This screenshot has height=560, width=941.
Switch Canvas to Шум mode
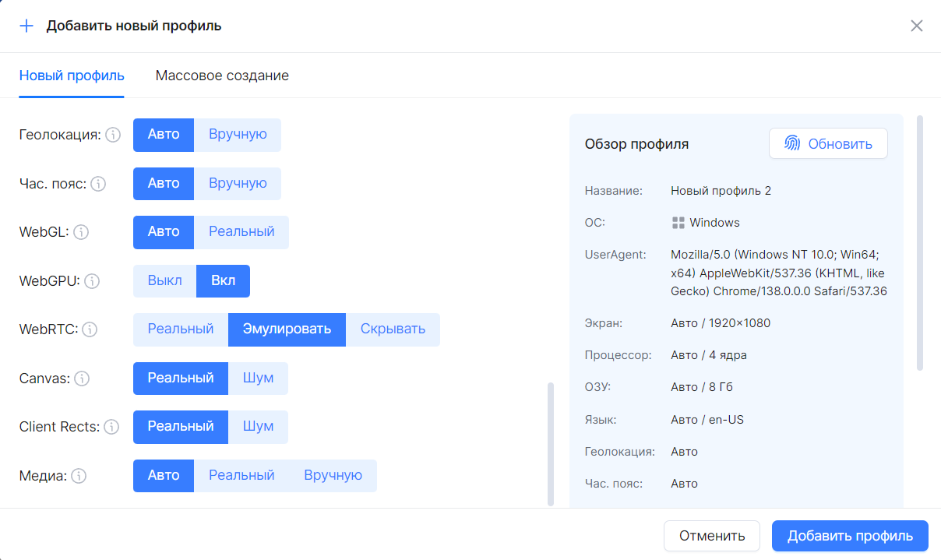pyautogui.click(x=258, y=379)
